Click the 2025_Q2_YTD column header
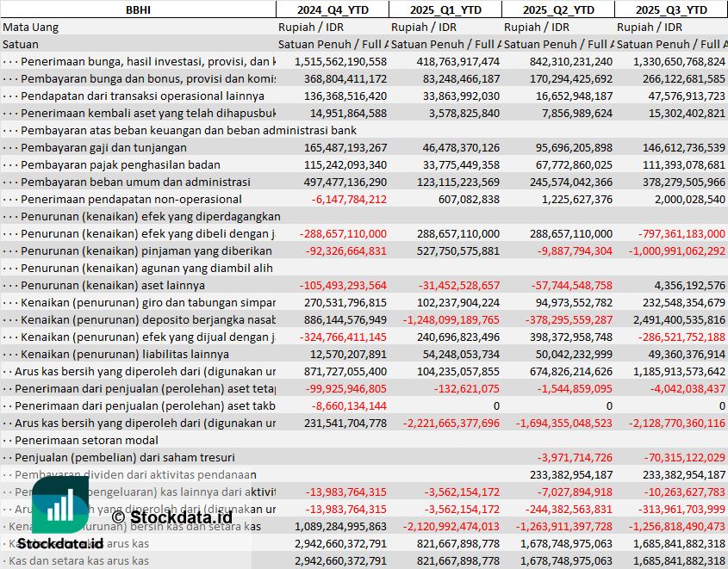Image resolution: width=728 pixels, height=569 pixels. pos(558,9)
